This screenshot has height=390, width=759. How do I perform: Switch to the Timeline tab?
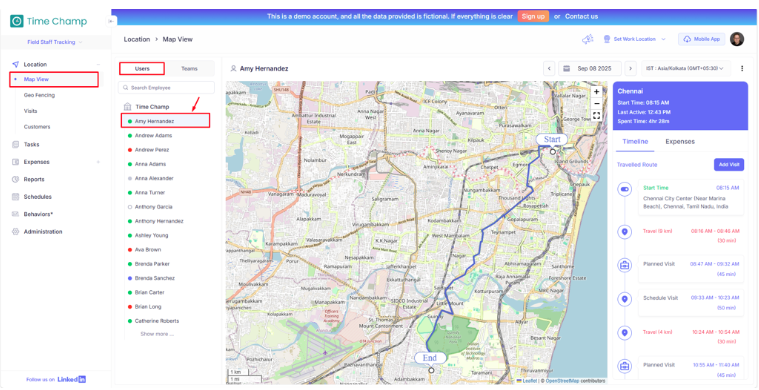click(x=635, y=142)
